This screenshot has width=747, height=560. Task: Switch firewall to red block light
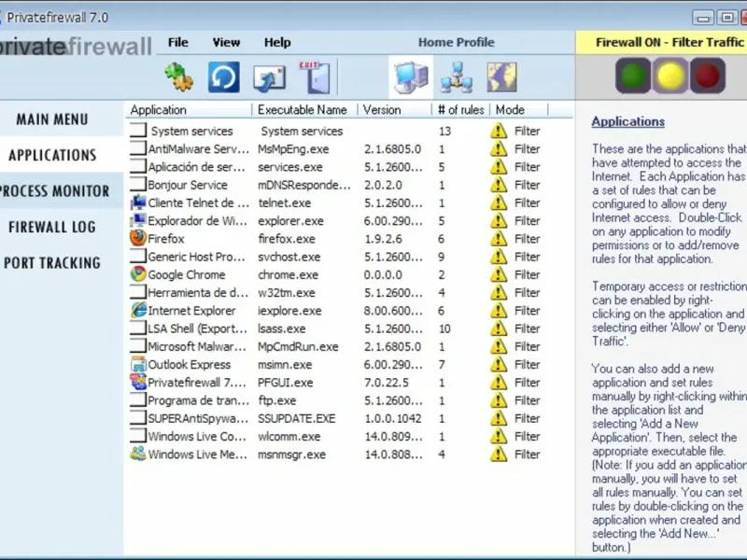coord(708,76)
